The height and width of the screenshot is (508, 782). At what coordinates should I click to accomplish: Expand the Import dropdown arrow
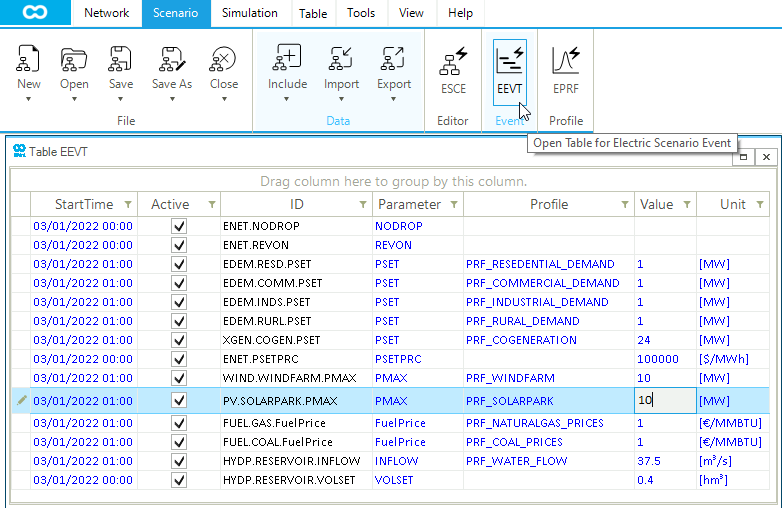pos(342,99)
